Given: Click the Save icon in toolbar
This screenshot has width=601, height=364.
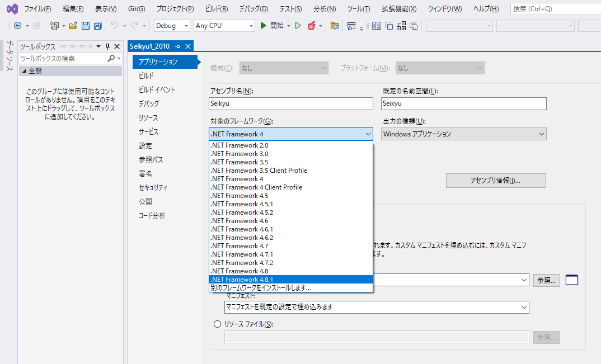Looking at the screenshot, I should (86, 26).
